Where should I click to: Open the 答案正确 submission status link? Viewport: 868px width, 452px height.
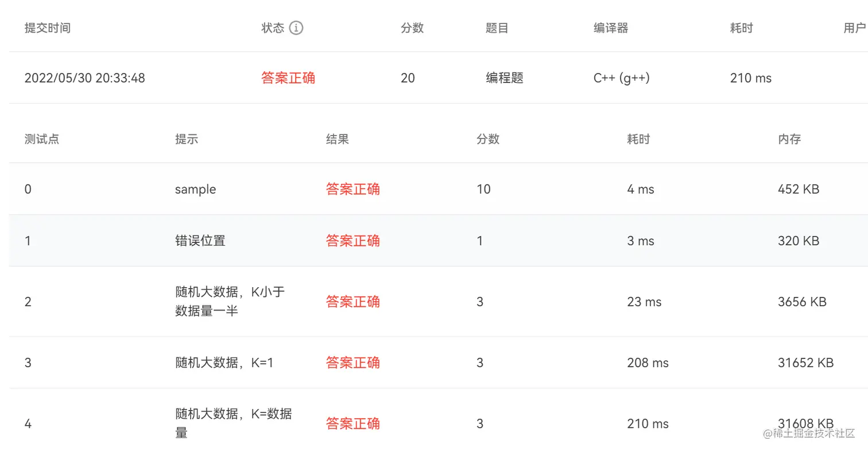click(x=288, y=78)
